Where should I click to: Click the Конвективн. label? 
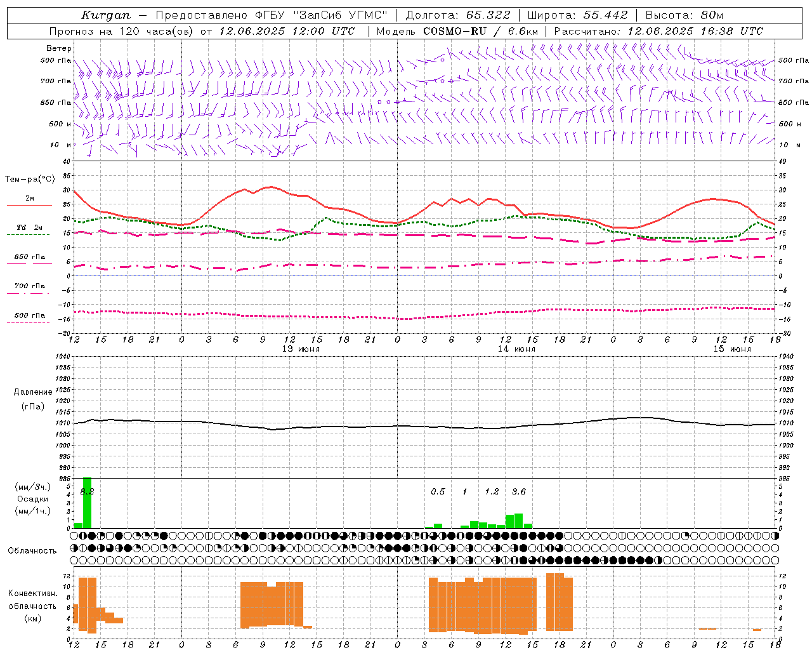tap(32, 594)
